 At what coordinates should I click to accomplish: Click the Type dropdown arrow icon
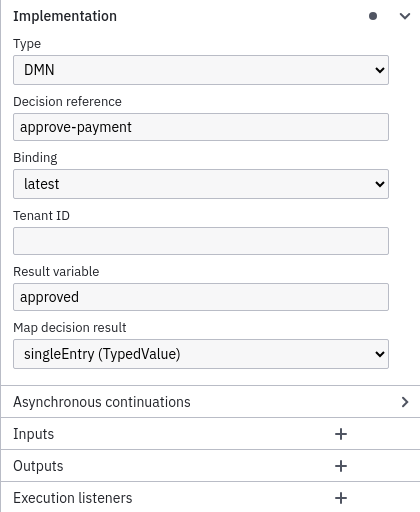[380, 70]
